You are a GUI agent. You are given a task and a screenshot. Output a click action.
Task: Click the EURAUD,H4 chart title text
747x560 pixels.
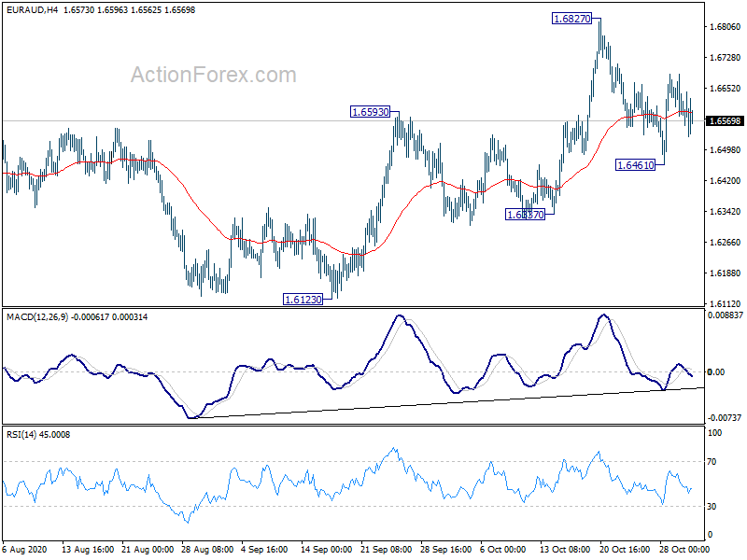tap(32, 9)
